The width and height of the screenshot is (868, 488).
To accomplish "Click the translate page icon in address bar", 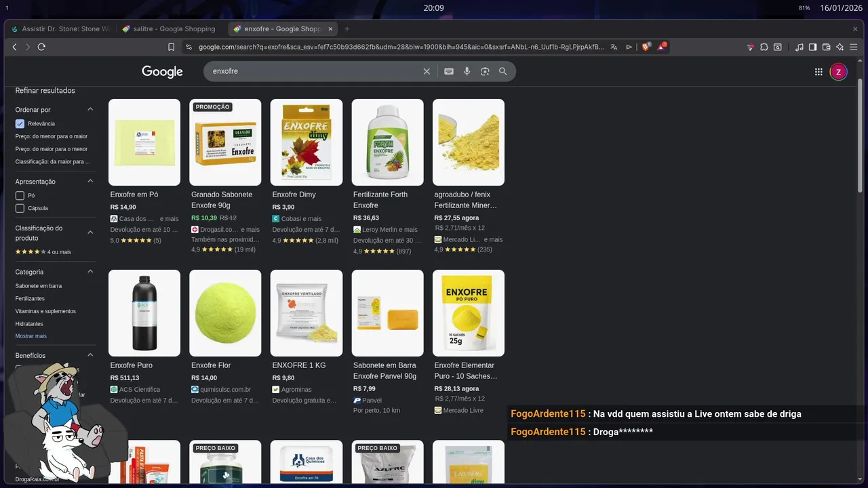I will (x=614, y=47).
